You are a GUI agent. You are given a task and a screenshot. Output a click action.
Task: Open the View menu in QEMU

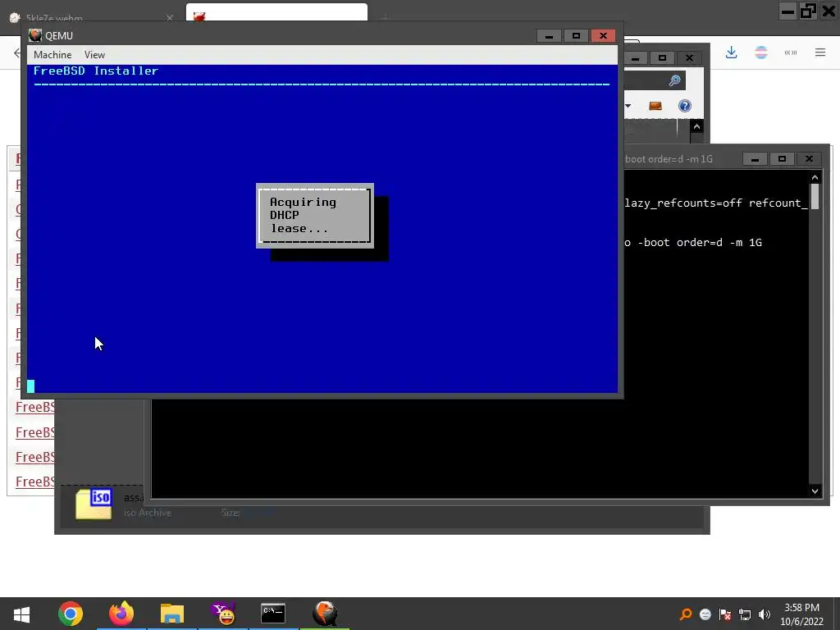(94, 55)
